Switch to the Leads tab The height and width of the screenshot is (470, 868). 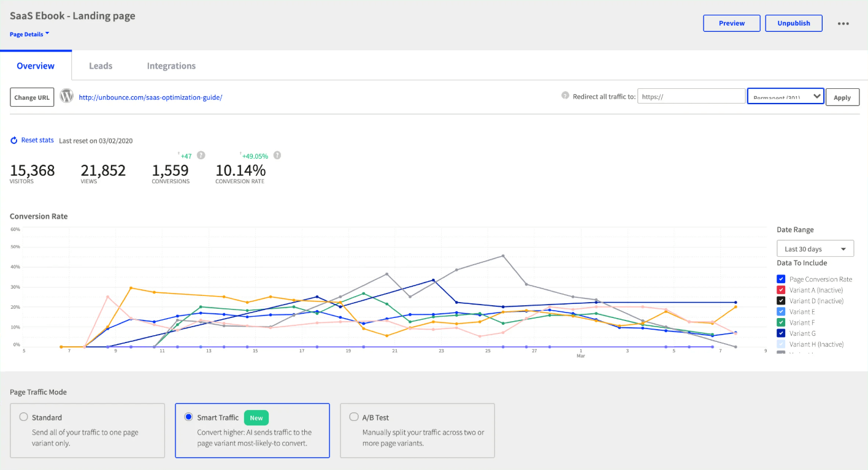click(100, 66)
